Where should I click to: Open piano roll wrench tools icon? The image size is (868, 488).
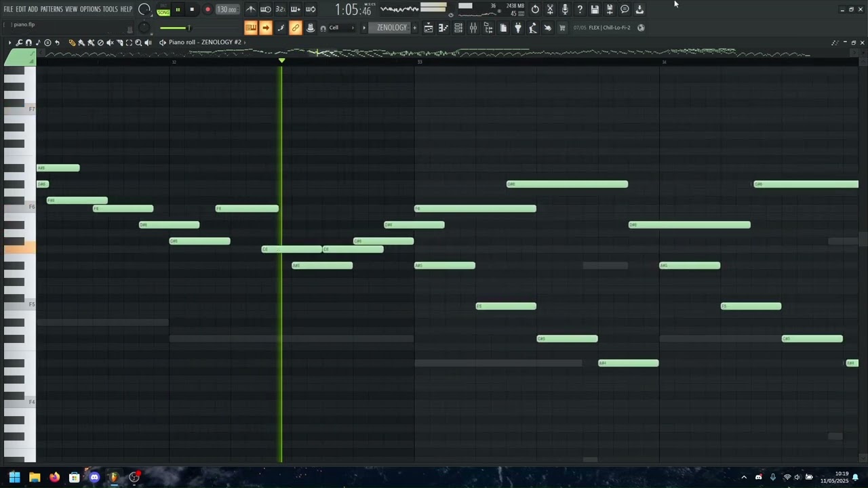pyautogui.click(x=19, y=43)
